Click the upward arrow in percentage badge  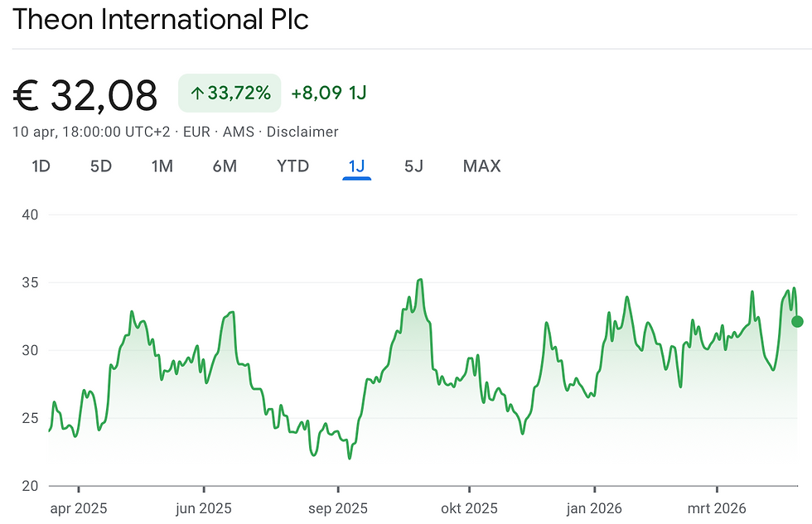(x=197, y=93)
